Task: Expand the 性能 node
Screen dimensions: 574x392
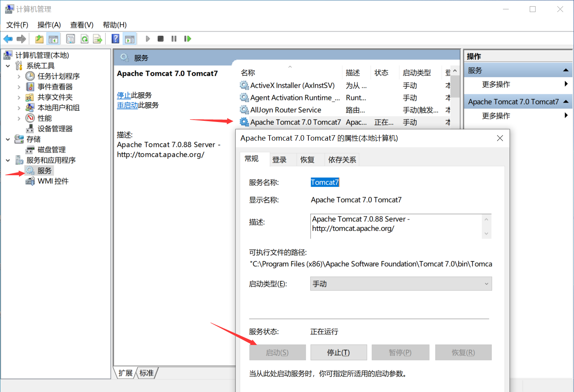Action: click(19, 118)
